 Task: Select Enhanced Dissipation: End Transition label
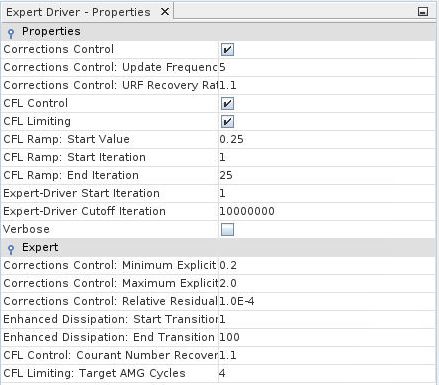[x=109, y=337]
